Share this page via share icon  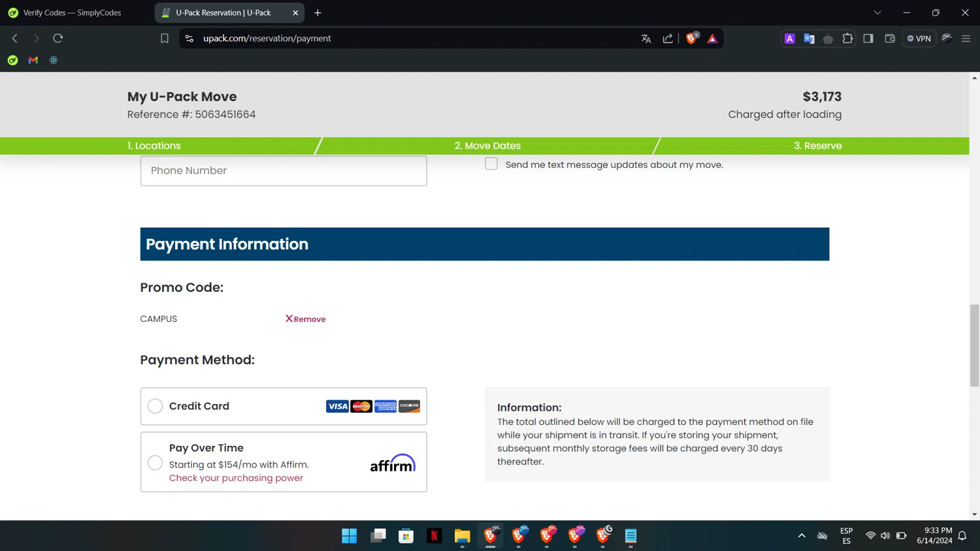(x=668, y=39)
